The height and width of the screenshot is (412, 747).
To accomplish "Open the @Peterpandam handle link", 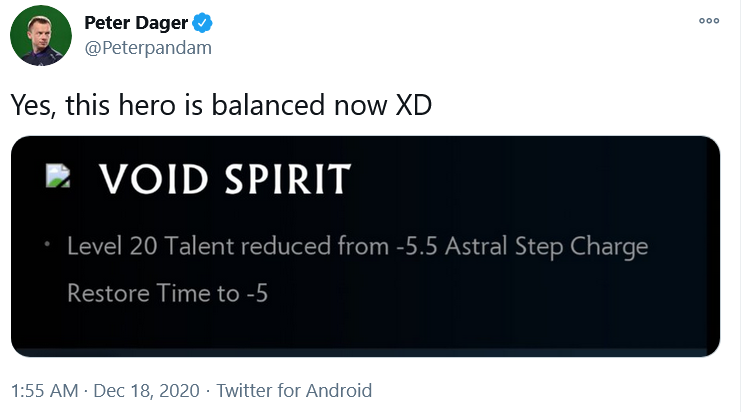I will 148,48.
